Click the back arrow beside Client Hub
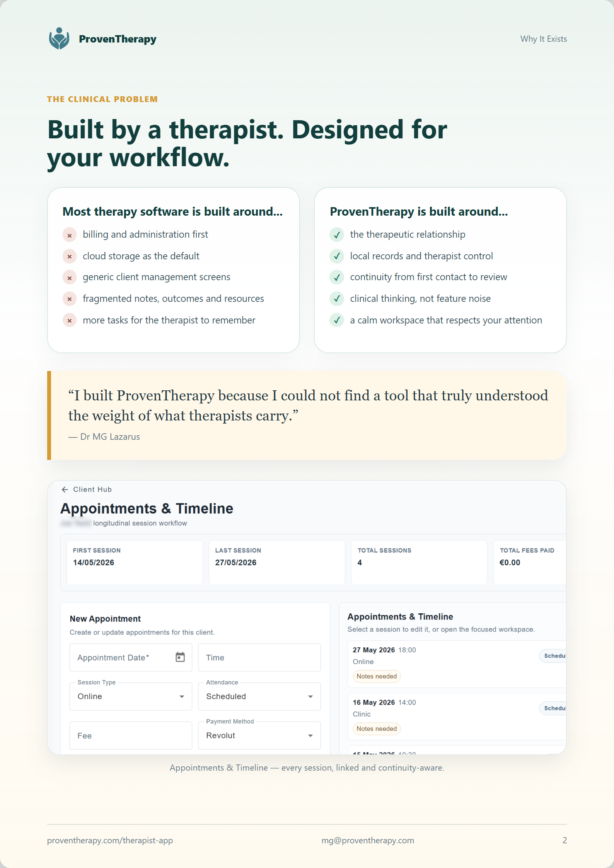Screen dimensions: 614x868 tap(65, 490)
